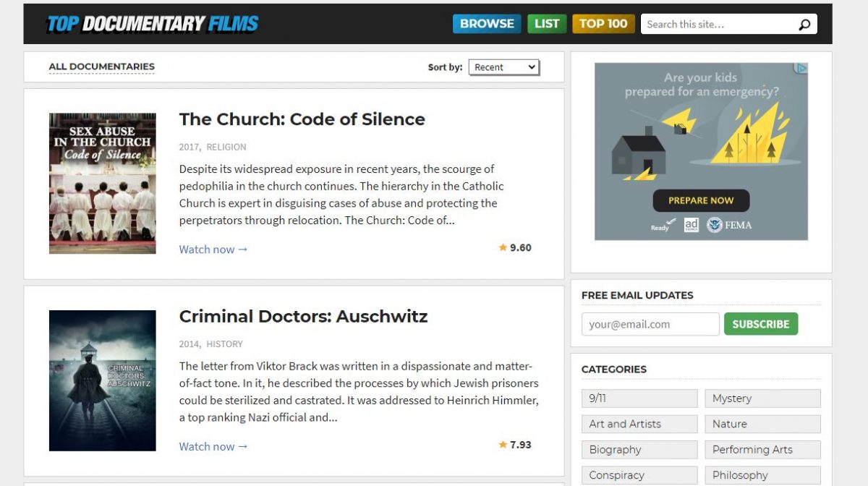This screenshot has width=868, height=486.
Task: Click the star rating 7.93
Action: [515, 445]
